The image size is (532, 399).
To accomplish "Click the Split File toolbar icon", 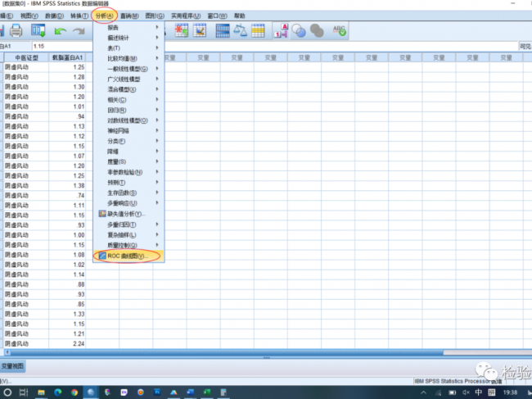I will point(223,31).
